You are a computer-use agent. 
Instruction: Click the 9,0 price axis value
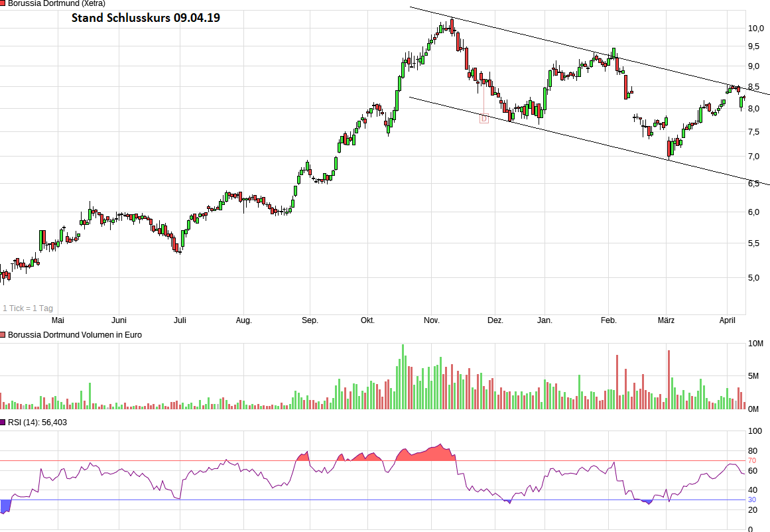pos(754,66)
